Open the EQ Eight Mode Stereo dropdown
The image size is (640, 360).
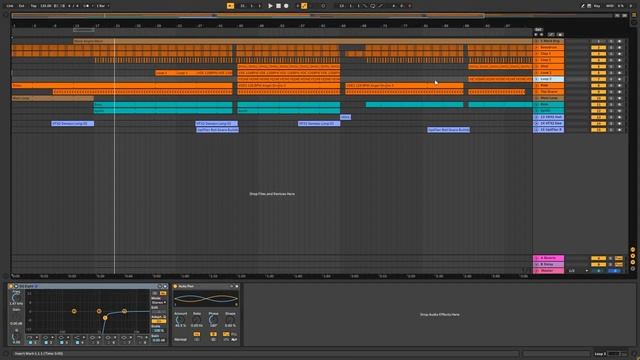[x=158, y=302]
